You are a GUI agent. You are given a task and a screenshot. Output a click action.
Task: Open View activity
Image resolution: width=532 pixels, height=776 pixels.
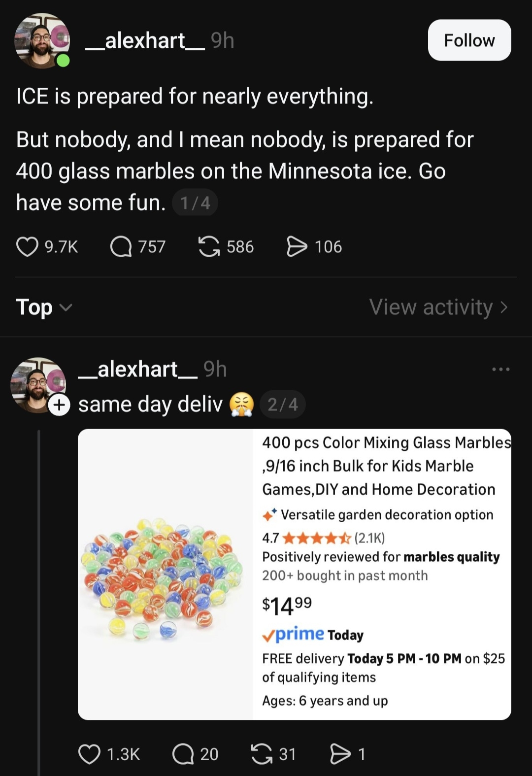[x=438, y=307]
